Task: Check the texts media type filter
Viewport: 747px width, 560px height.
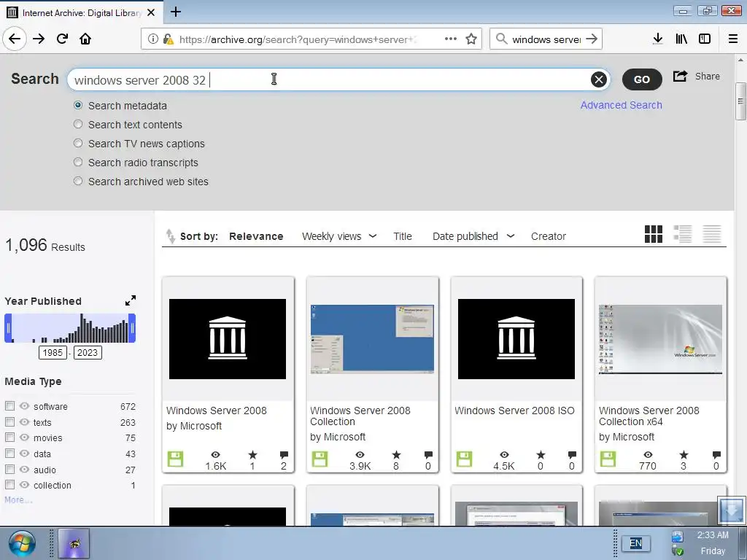Action: tap(9, 422)
